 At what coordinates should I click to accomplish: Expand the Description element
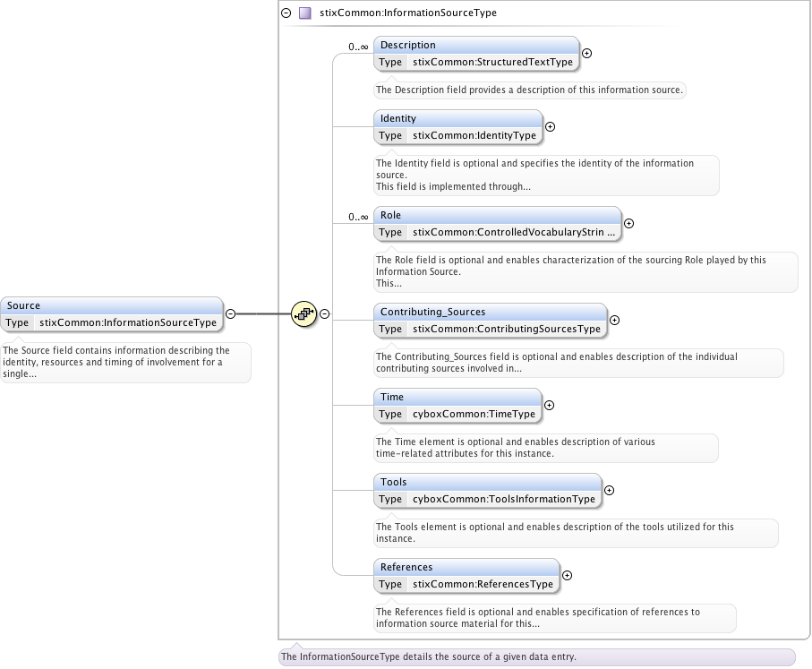(586, 53)
